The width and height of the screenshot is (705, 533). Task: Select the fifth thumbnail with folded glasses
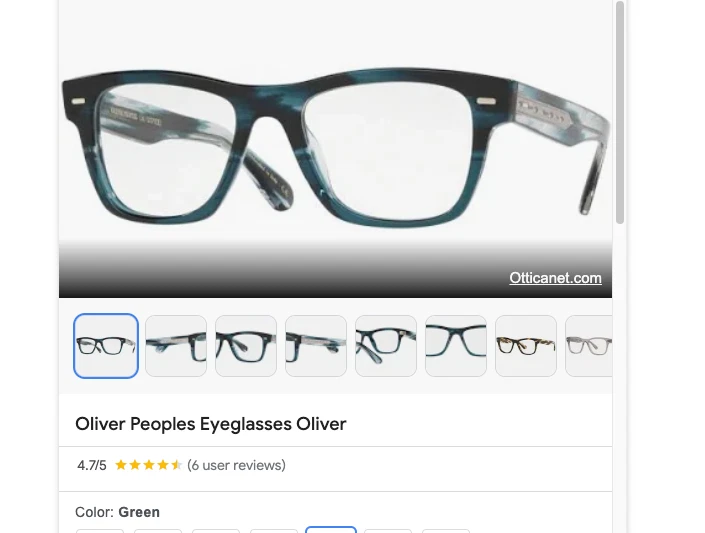pyautogui.click(x=386, y=346)
